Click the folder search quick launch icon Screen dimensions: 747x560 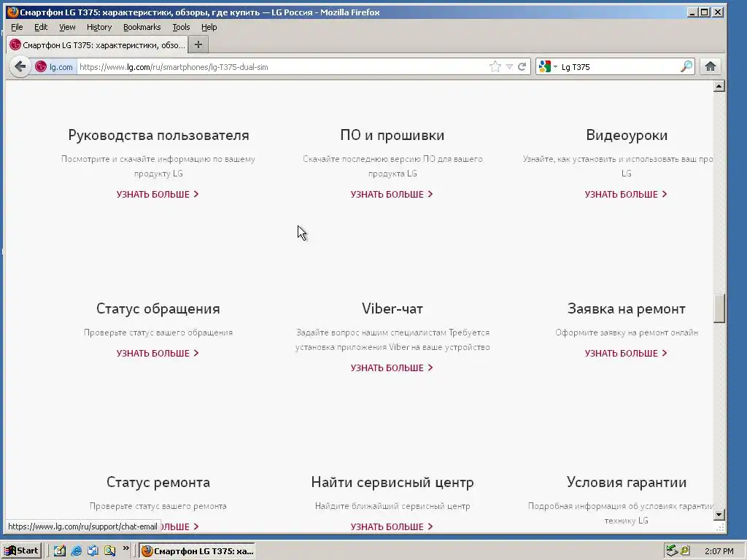[x=109, y=551]
